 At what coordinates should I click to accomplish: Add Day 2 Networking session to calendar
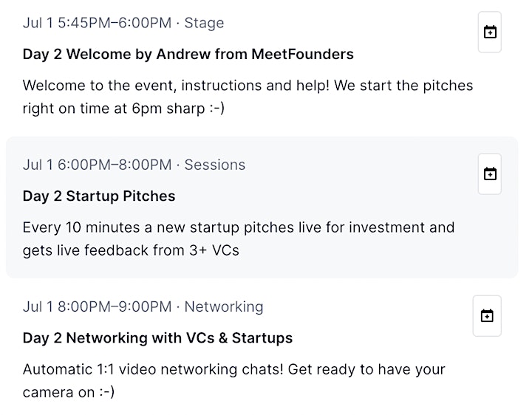coord(487,315)
